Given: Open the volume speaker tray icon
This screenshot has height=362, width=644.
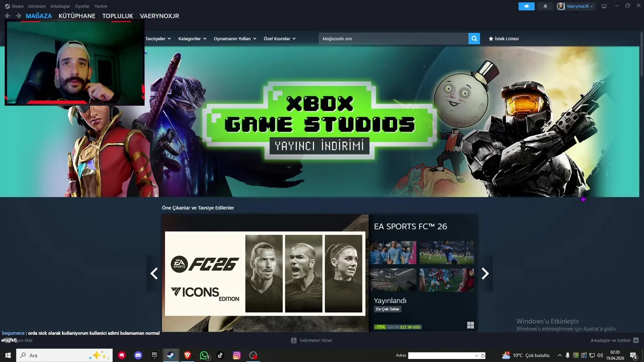Looking at the screenshot, I should point(600,355).
